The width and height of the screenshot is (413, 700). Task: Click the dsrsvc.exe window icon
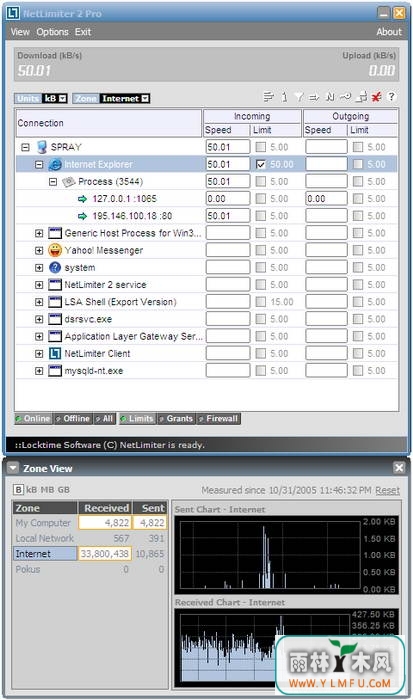[x=54, y=319]
